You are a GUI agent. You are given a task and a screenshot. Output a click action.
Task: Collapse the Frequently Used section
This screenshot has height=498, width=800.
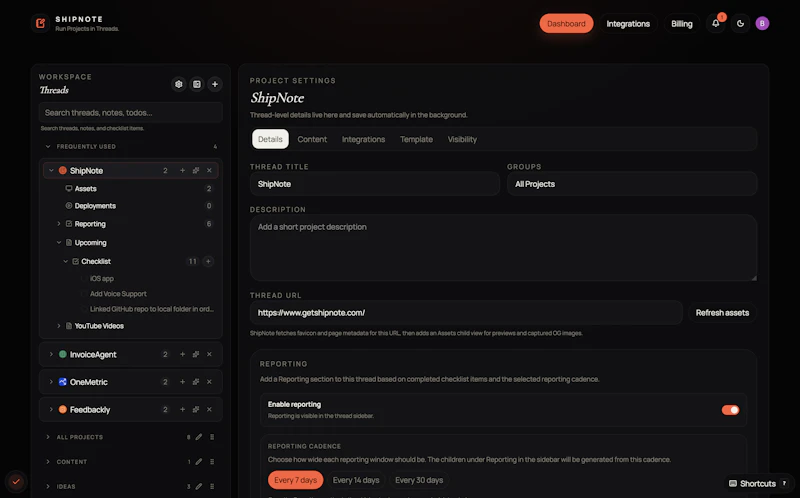point(48,146)
